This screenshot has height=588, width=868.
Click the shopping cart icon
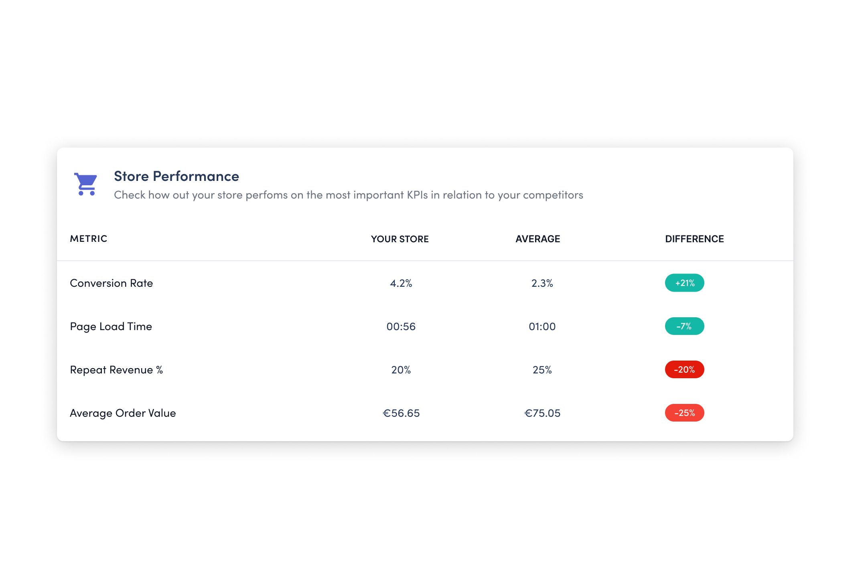coord(86,184)
